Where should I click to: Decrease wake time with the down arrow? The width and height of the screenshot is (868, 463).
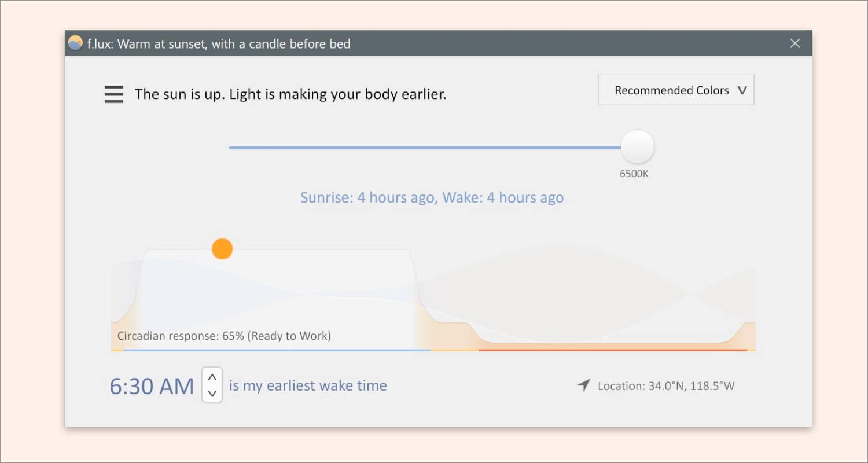pos(212,393)
